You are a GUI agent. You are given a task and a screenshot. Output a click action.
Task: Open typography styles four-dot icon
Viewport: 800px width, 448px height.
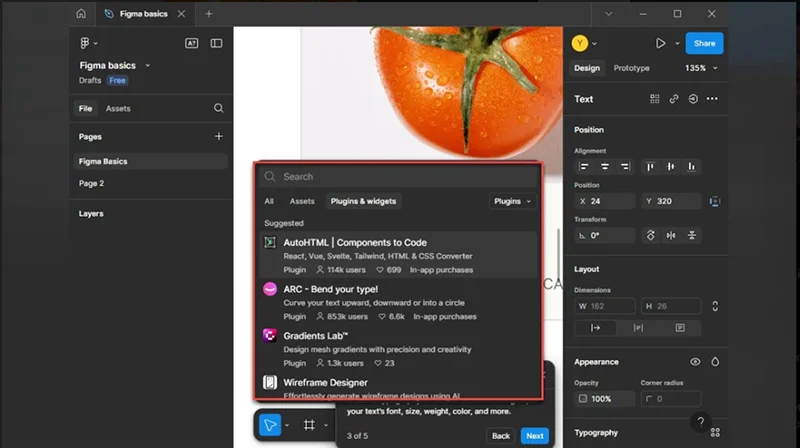(x=715, y=433)
